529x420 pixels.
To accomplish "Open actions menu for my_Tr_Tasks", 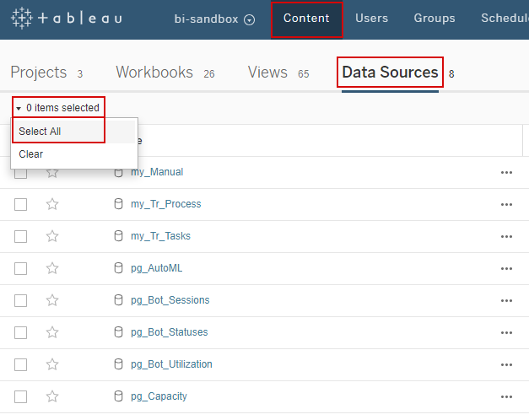I will pos(506,236).
